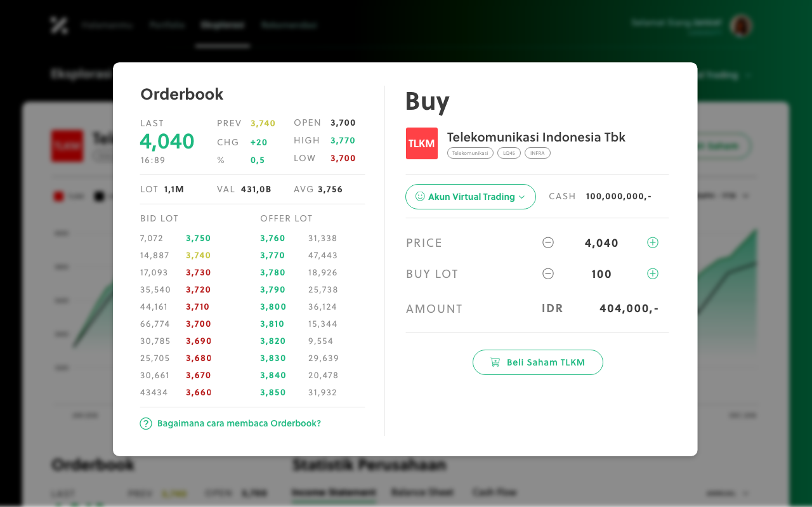
Task: Click bid price 3,670
Action: [x=198, y=376]
